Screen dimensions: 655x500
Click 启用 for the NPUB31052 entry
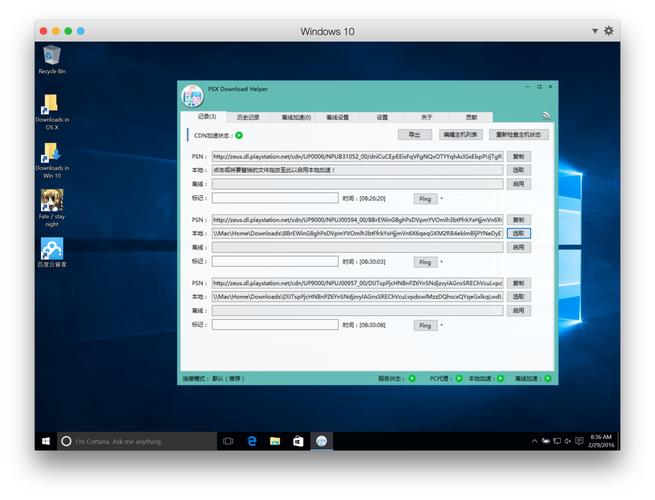[518, 184]
